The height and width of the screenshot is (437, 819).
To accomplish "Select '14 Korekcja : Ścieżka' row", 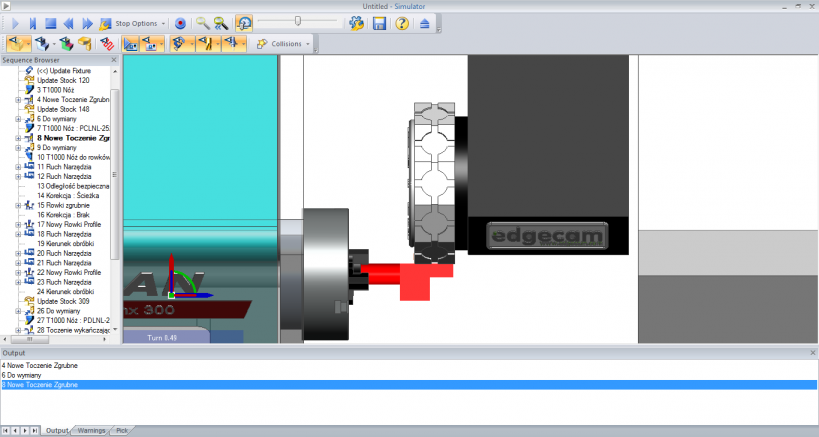I will (x=68, y=196).
